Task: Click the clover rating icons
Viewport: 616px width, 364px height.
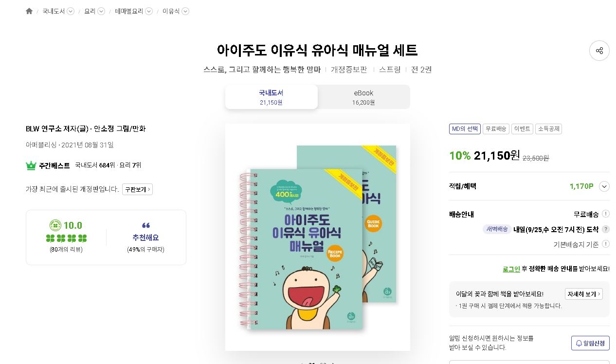Action: 66,238
